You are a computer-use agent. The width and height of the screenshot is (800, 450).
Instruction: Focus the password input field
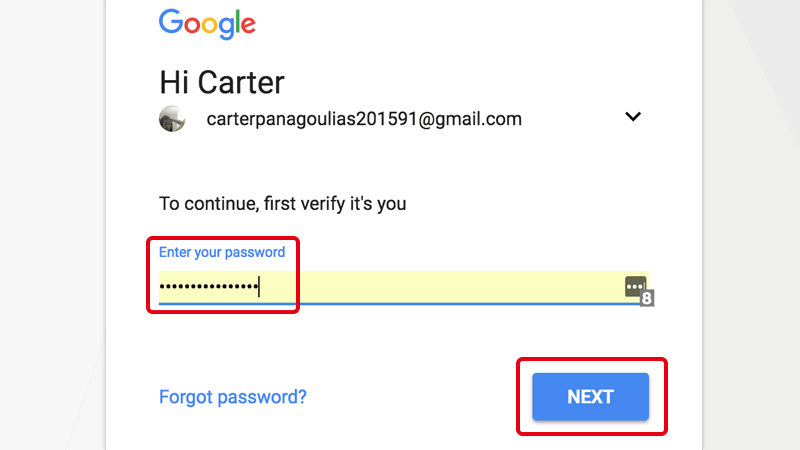pos(400,287)
